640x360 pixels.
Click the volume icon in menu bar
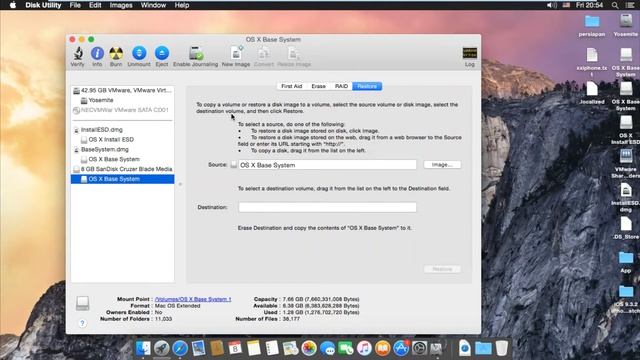(551, 5)
